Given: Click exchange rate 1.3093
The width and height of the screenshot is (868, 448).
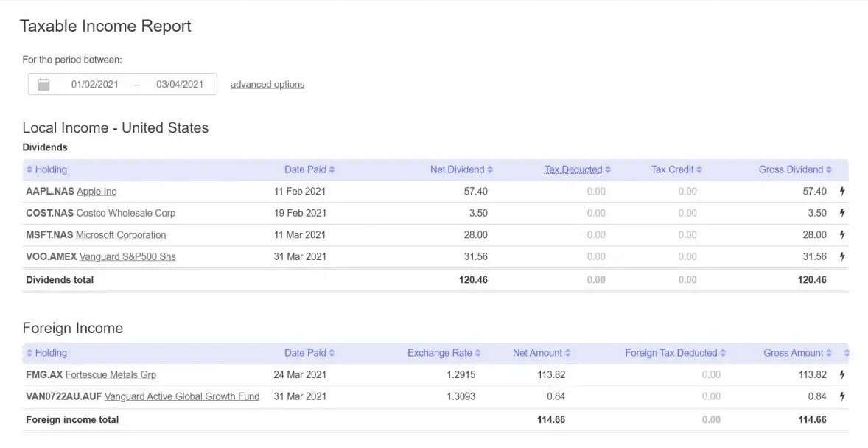Looking at the screenshot, I should tap(461, 396).
